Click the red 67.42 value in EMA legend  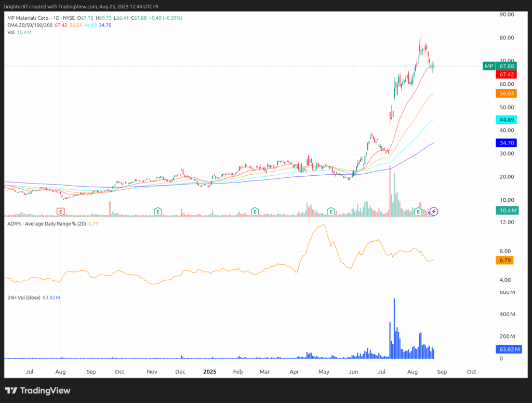pos(61,25)
